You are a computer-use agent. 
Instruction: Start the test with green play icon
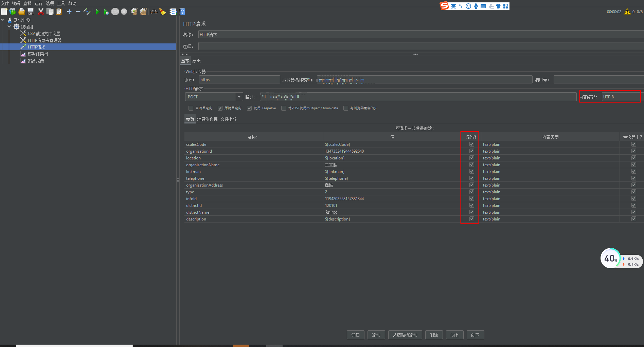click(97, 12)
